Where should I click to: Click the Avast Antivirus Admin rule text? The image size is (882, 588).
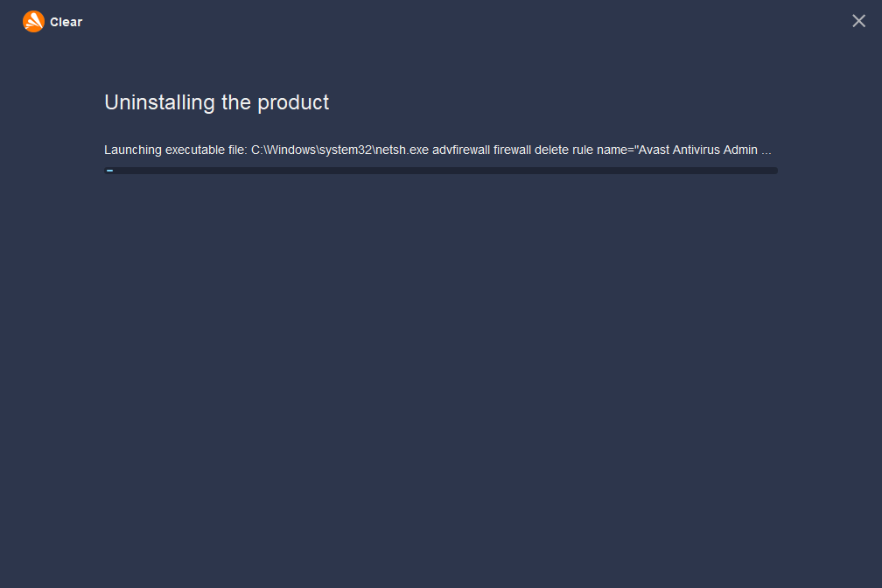tap(700, 150)
